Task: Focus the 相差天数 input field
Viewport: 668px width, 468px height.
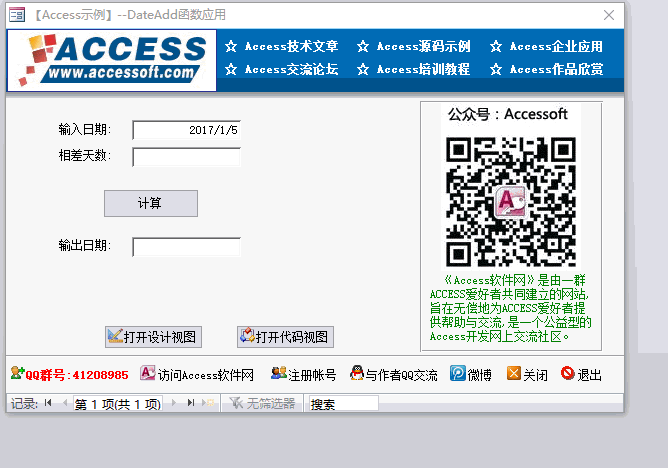Action: (187, 157)
